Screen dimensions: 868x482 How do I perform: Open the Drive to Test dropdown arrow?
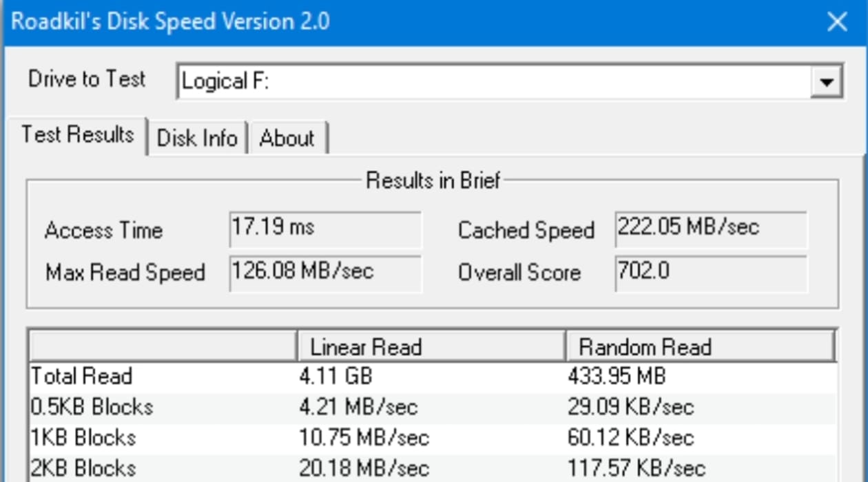(x=826, y=83)
